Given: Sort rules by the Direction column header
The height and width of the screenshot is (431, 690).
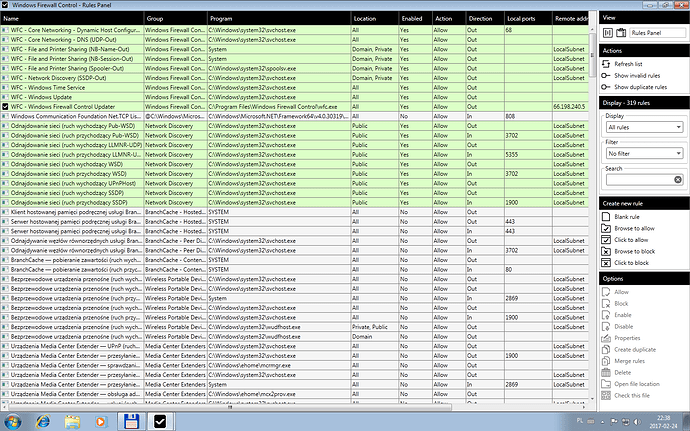Looking at the screenshot, I should click(x=484, y=18).
